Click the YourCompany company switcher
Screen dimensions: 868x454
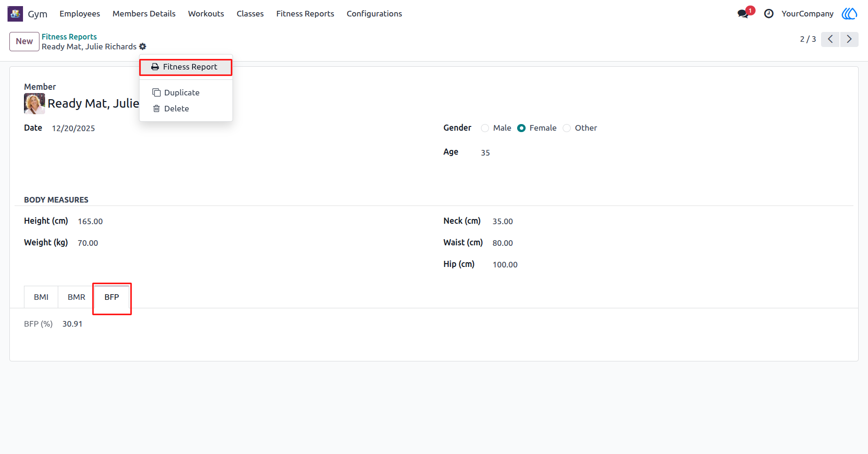coord(807,14)
